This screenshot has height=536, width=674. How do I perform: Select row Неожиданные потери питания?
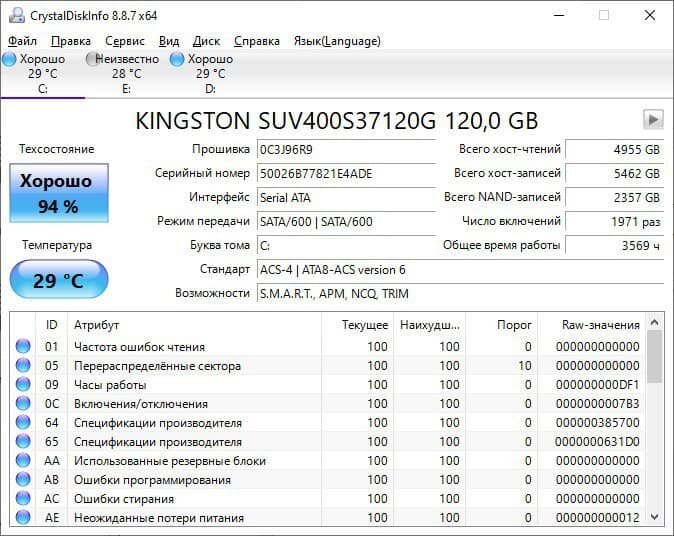(x=328, y=518)
